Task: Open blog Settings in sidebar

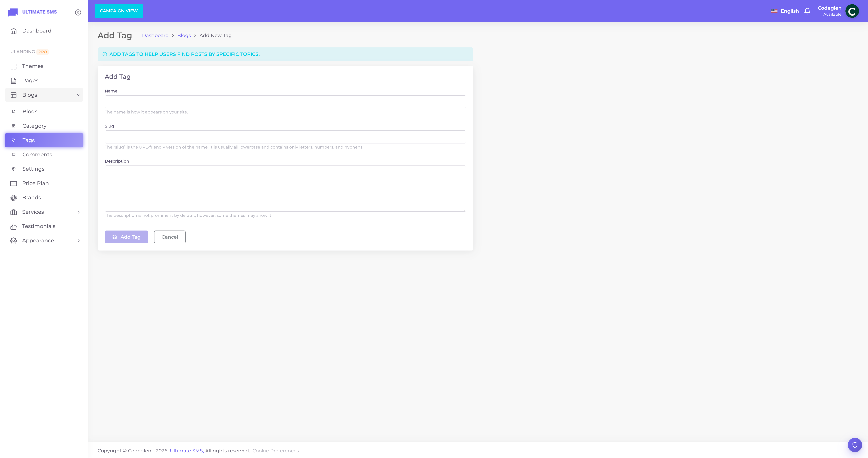Action: pos(44,169)
